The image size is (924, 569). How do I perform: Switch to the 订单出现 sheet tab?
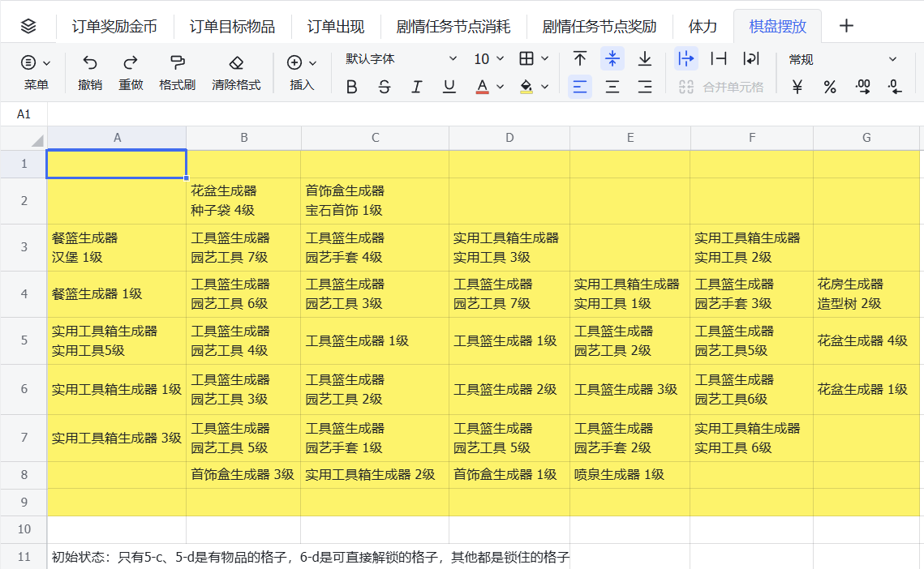pyautogui.click(x=335, y=27)
